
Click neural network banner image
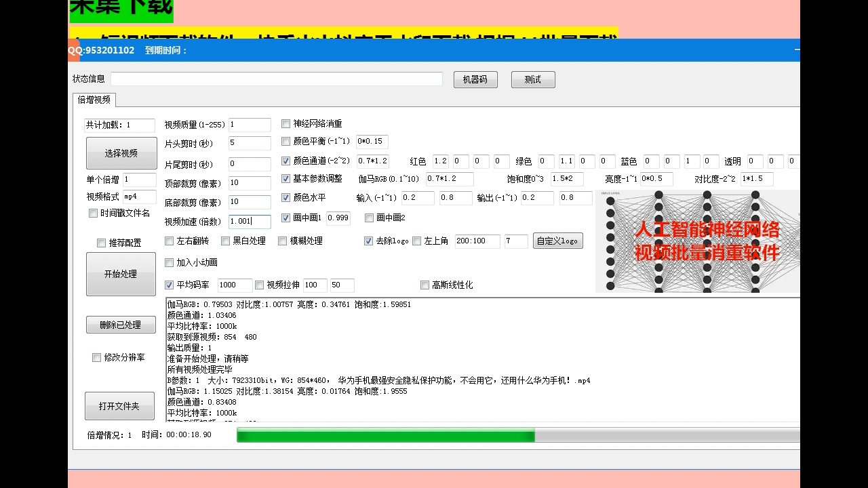click(698, 241)
